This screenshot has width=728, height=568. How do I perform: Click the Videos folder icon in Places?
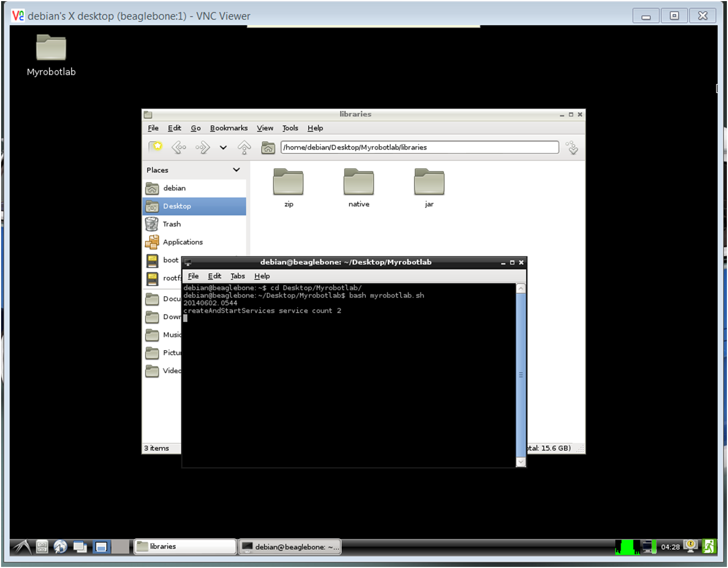152,371
